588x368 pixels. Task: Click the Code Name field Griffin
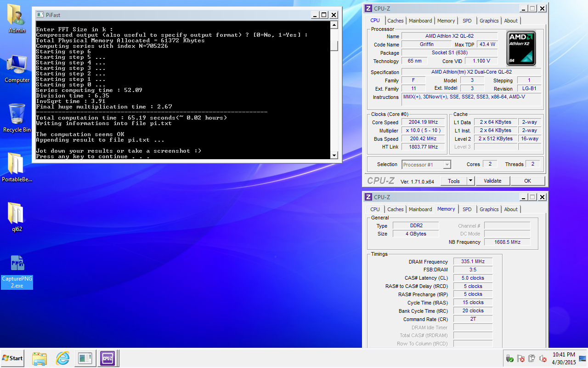coord(426,45)
